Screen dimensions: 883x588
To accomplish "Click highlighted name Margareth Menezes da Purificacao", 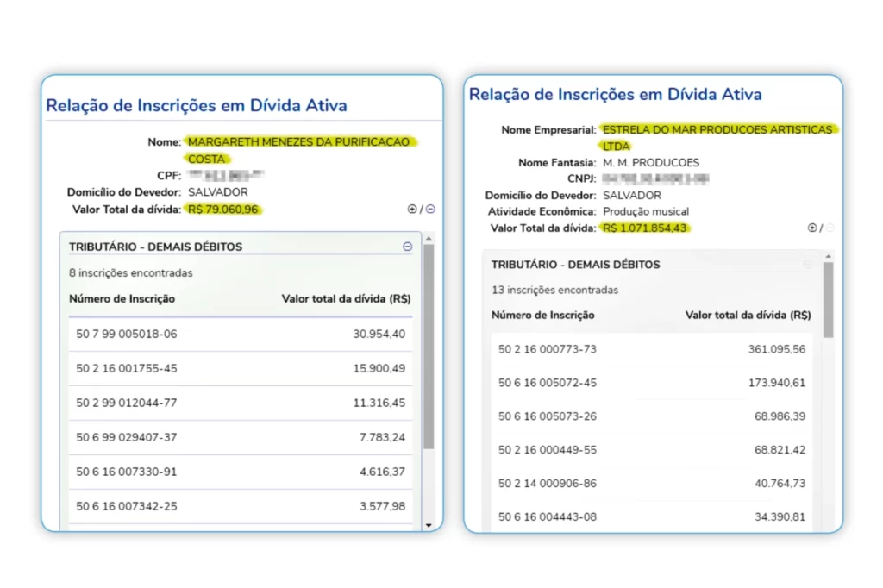I will (x=299, y=142).
